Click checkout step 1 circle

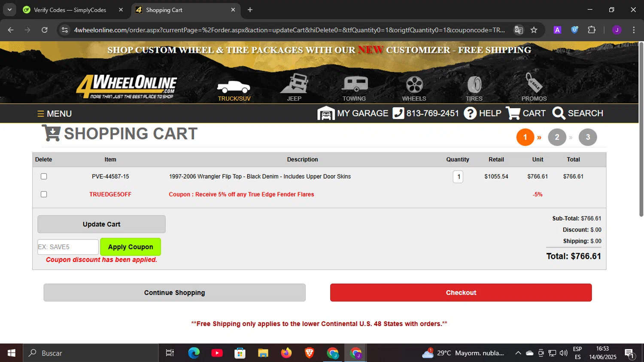pos(525,137)
